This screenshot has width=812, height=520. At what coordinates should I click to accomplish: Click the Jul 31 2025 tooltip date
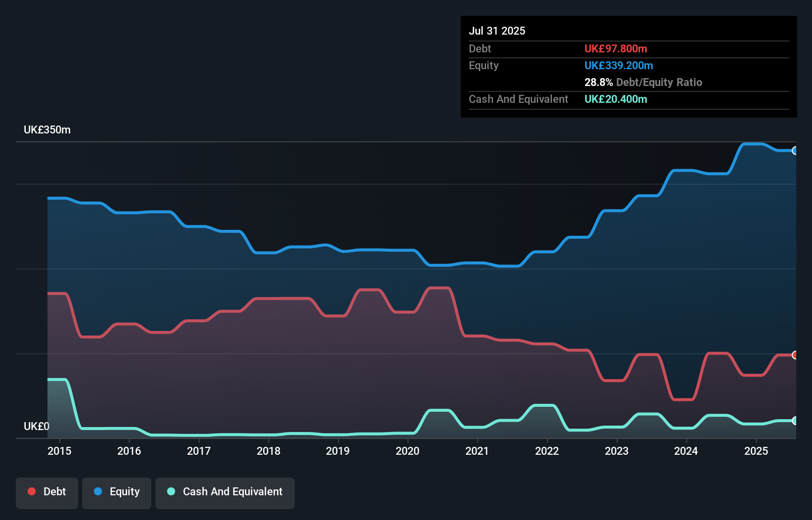pos(497,31)
